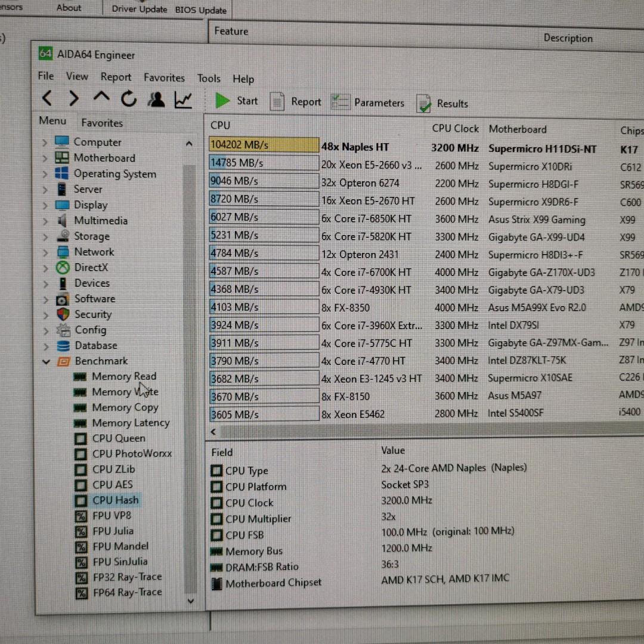Select the FP64 Ray-Trace benchmark
The width and height of the screenshot is (644, 644).
[128, 592]
